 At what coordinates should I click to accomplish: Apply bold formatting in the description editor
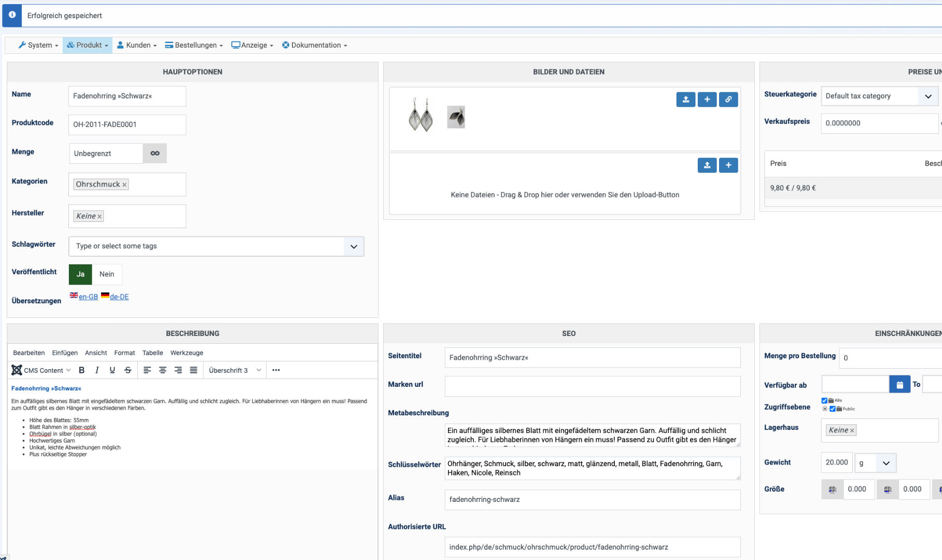coord(81,370)
